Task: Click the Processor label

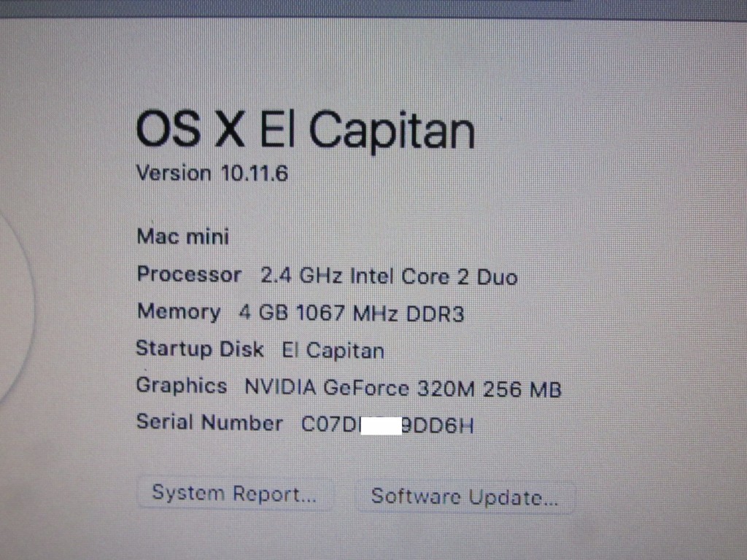Action: (189, 275)
